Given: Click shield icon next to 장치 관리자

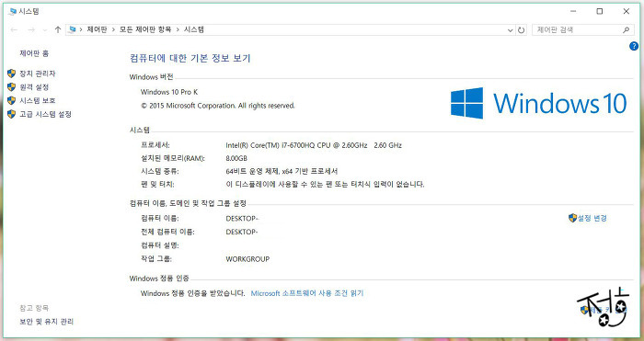Looking at the screenshot, I should click(11, 74).
